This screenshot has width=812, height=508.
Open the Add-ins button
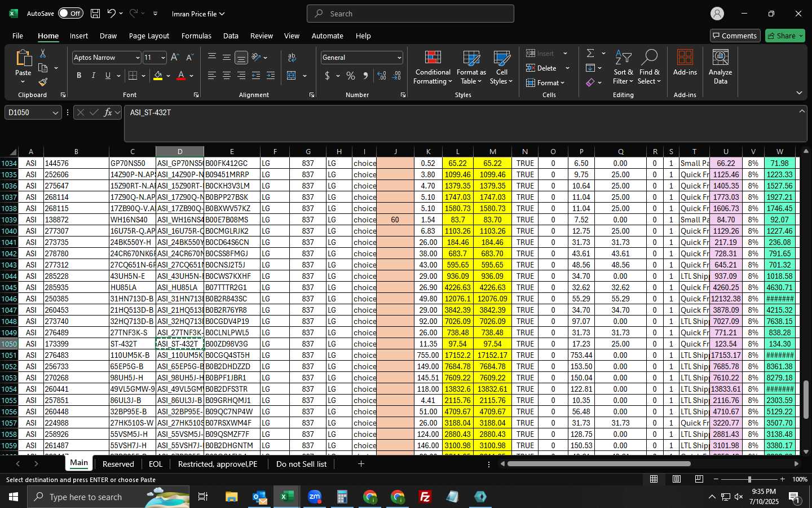click(x=685, y=62)
